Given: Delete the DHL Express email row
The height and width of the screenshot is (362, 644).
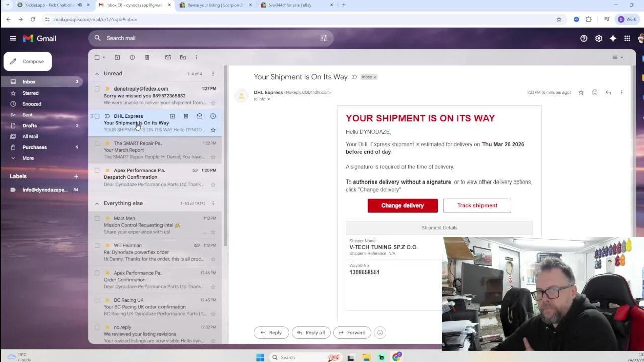Looking at the screenshot, I should [x=186, y=116].
